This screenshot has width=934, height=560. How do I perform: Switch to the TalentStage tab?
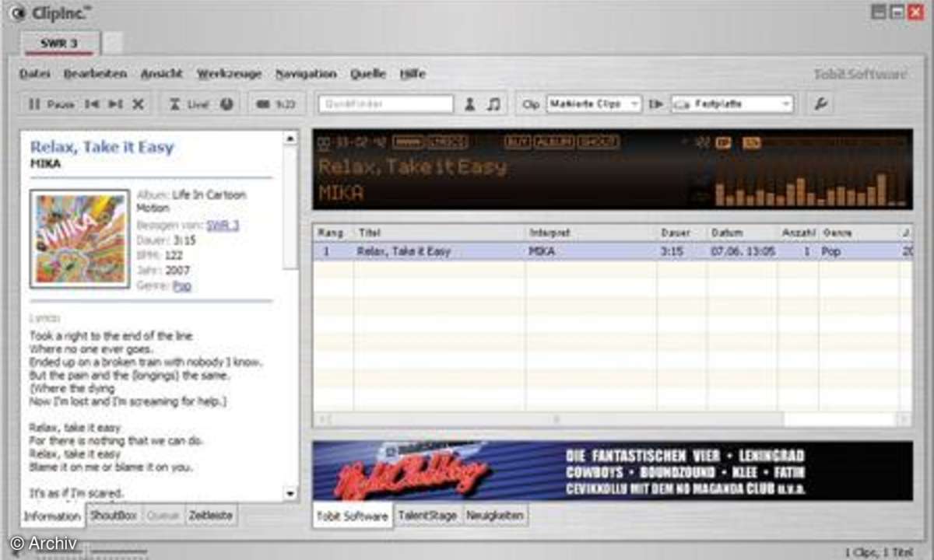(x=428, y=515)
